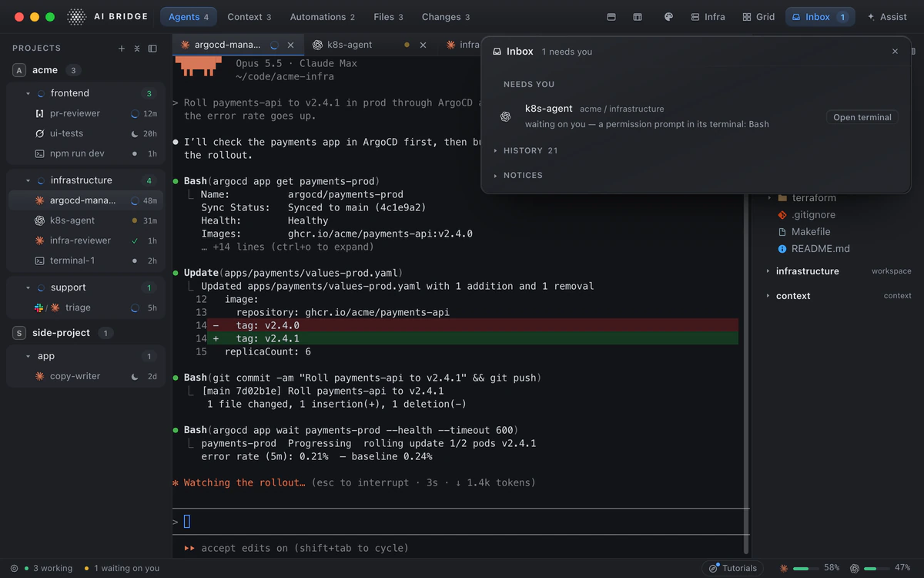Add a new project with plus icon
Screen dimensions: 924x578
pyautogui.click(x=121, y=49)
